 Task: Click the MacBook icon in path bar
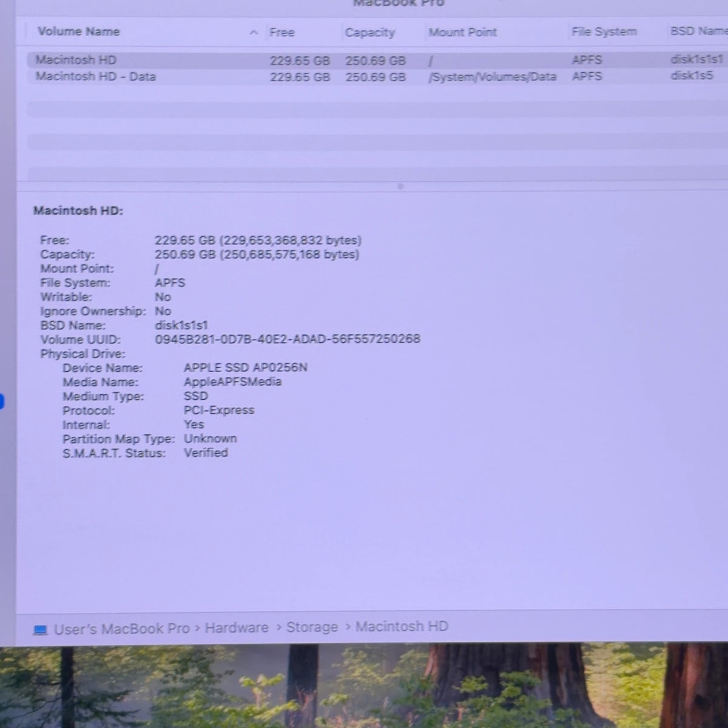point(41,630)
